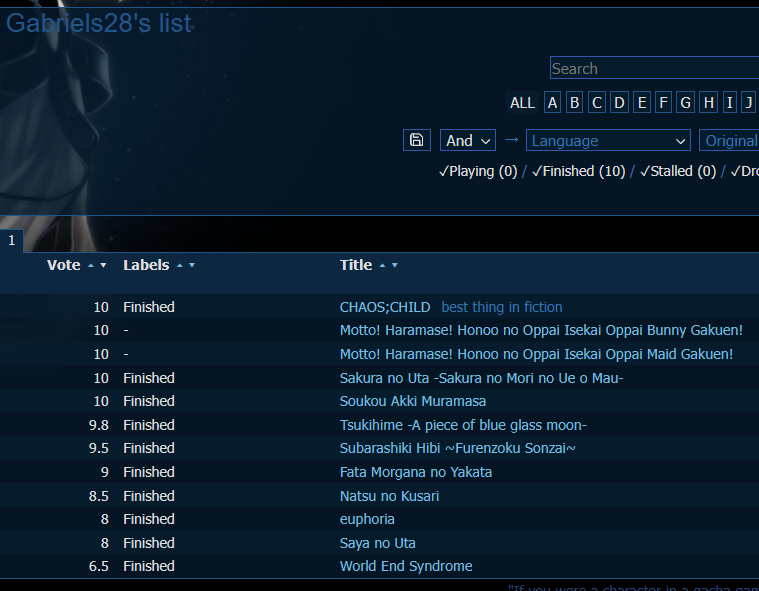Viewport: 759px width, 591px height.
Task: Open CHAOS;CHILD title link
Action: point(385,307)
